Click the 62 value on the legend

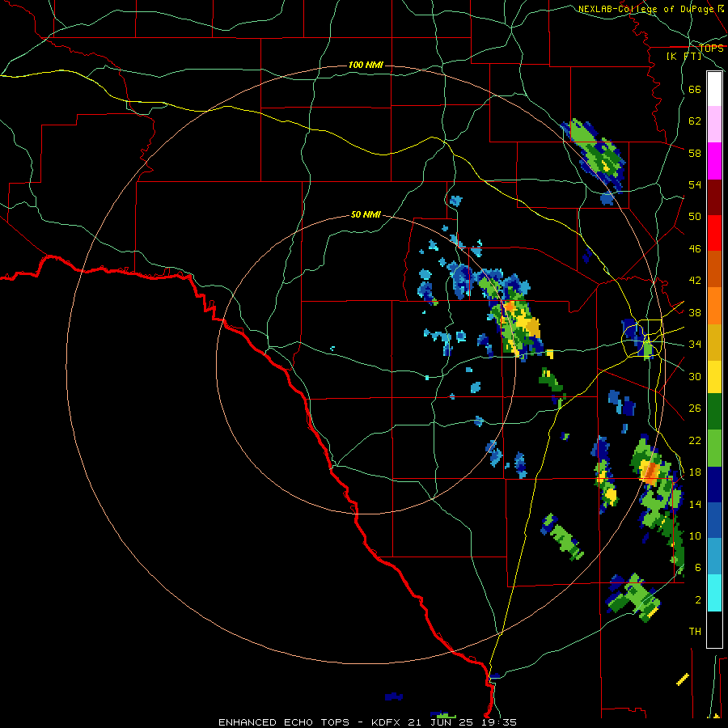695,121
